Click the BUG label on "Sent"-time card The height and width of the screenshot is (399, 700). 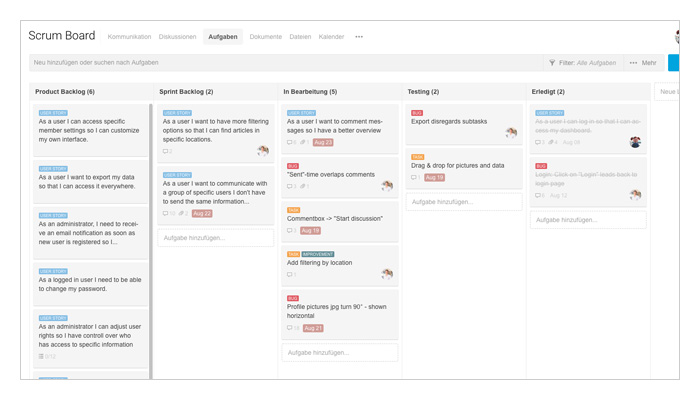293,166
